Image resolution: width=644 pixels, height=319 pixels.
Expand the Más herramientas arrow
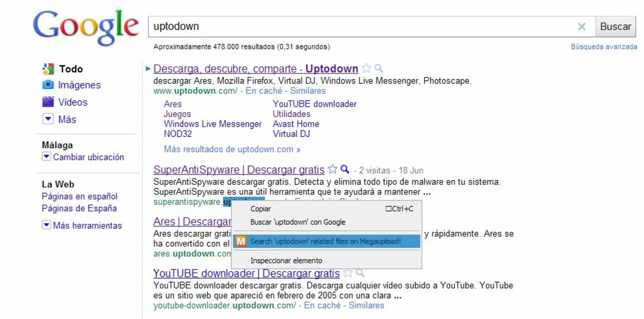(x=47, y=225)
